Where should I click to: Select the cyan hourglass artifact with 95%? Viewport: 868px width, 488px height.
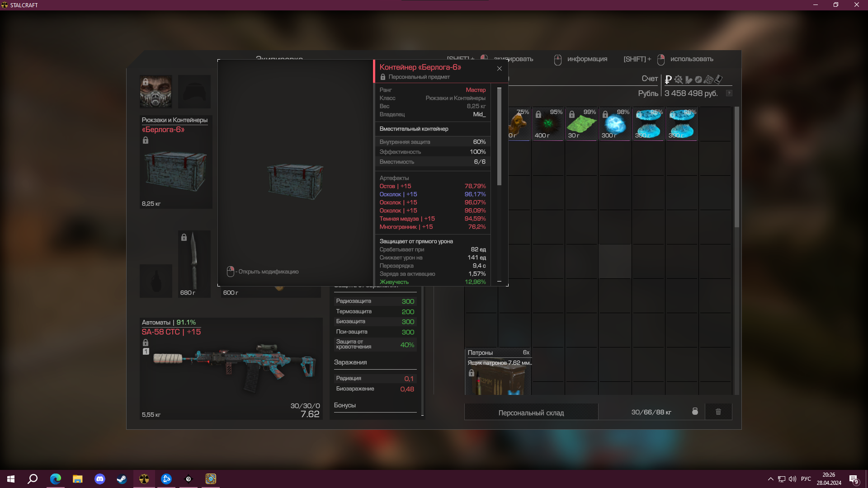[648, 124]
